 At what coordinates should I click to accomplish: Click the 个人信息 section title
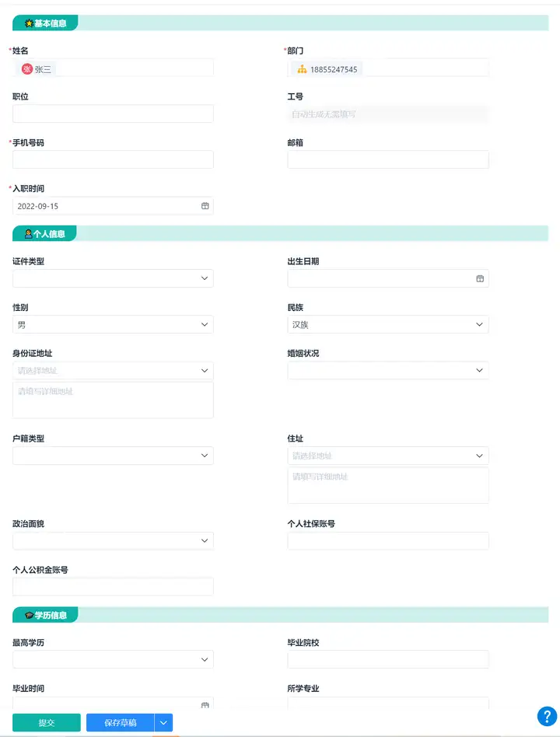pyautogui.click(x=49, y=233)
